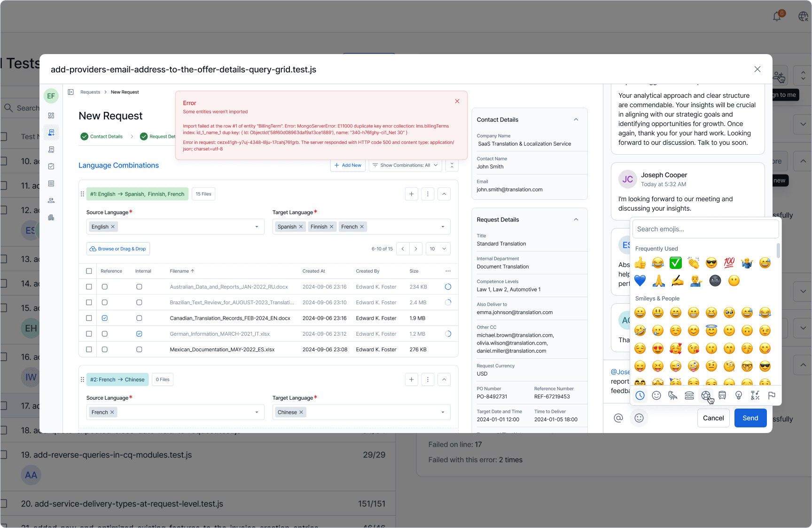
Task: Open the page size 10 dropdown
Action: 438,249
